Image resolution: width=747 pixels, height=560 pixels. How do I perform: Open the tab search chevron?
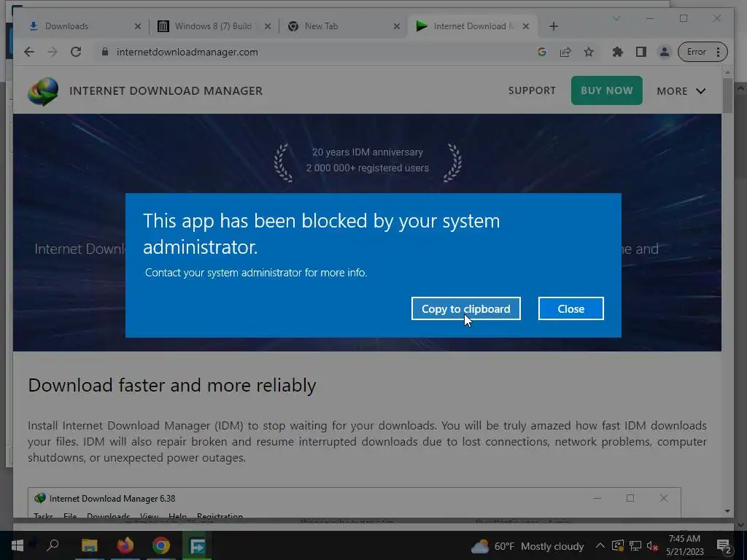click(x=616, y=18)
